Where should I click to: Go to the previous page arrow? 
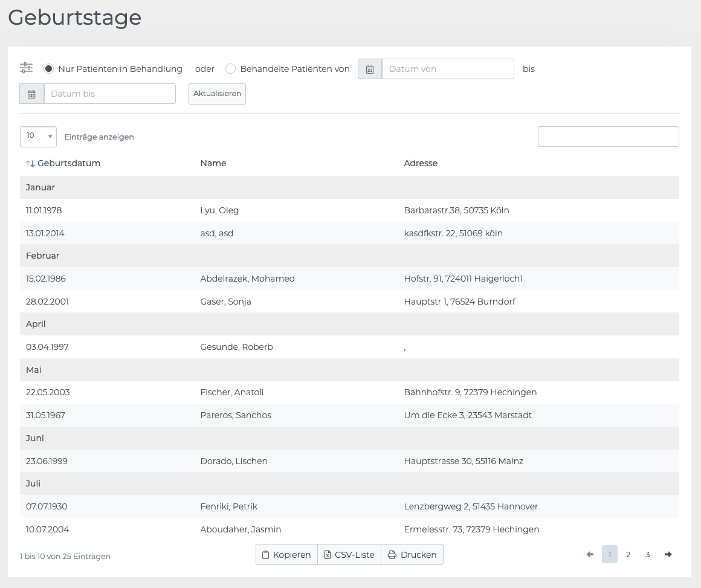pyautogui.click(x=590, y=555)
